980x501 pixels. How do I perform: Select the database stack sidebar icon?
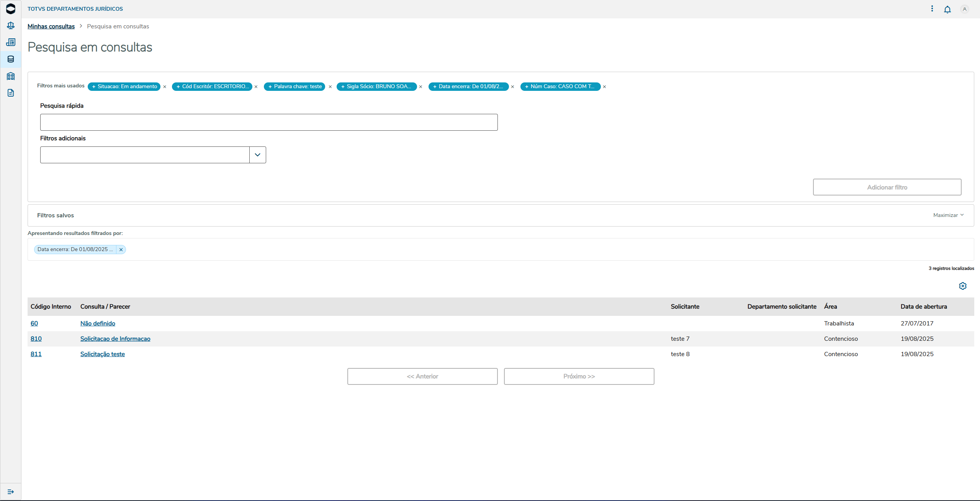coord(11,59)
